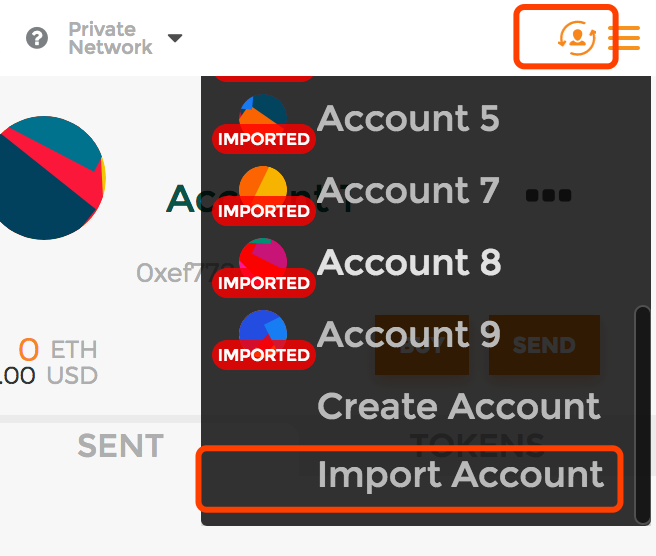Image resolution: width=656 pixels, height=556 pixels.
Task: Click the help question mark icon
Action: (37, 38)
